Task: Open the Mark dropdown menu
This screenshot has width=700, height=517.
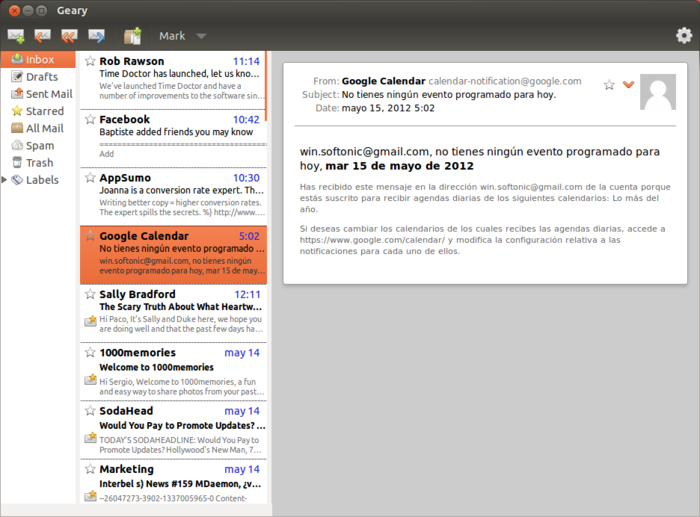Action: pos(182,36)
